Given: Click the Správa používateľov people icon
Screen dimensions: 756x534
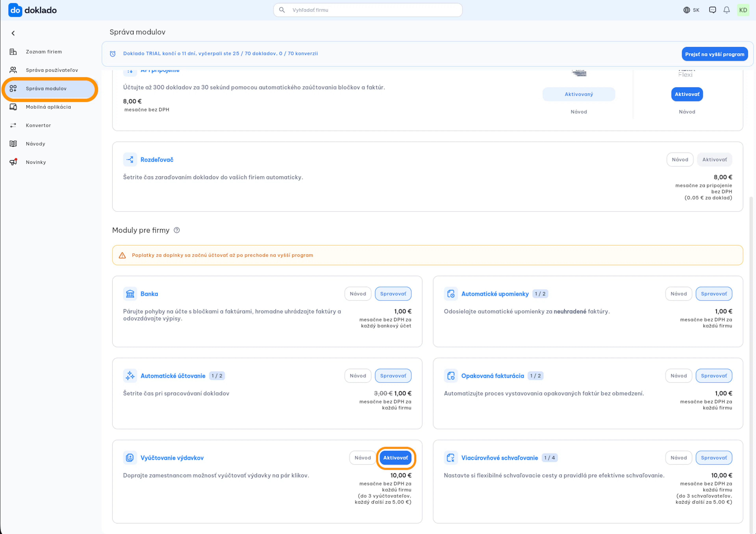Looking at the screenshot, I should coord(13,70).
